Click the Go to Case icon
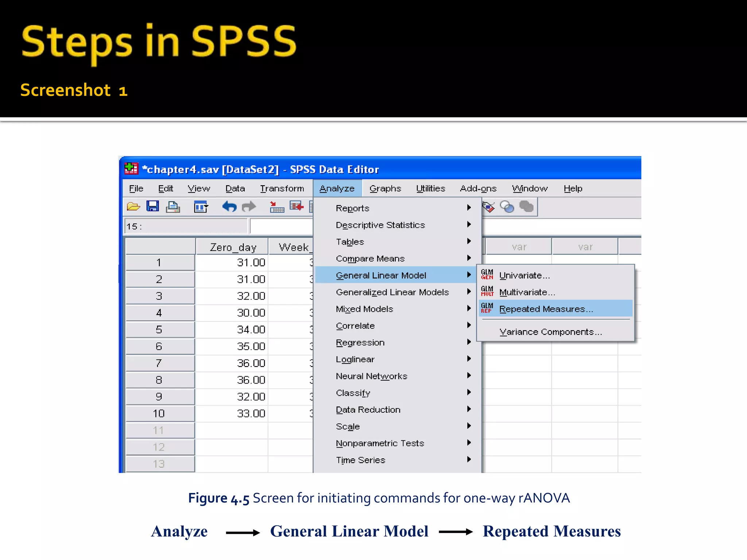The height and width of the screenshot is (560, 747). [x=277, y=207]
